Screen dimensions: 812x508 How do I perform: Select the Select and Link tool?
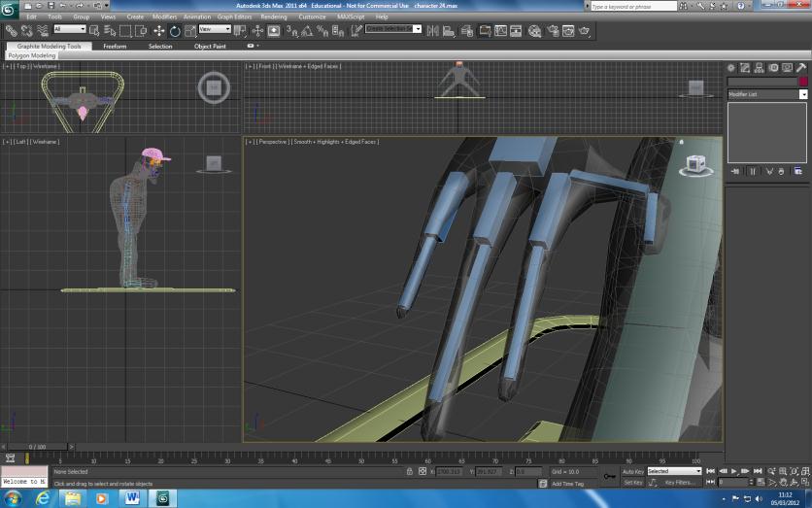(x=11, y=31)
